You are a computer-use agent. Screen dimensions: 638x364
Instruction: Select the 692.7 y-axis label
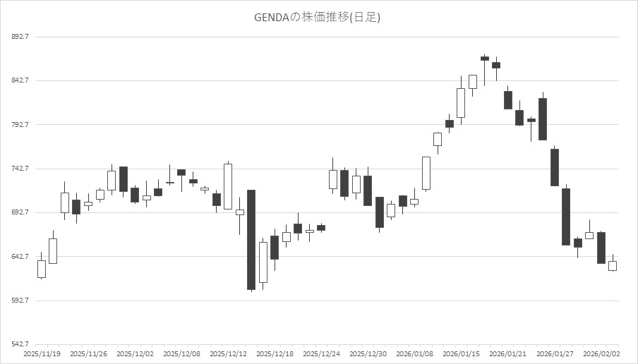[18, 212]
